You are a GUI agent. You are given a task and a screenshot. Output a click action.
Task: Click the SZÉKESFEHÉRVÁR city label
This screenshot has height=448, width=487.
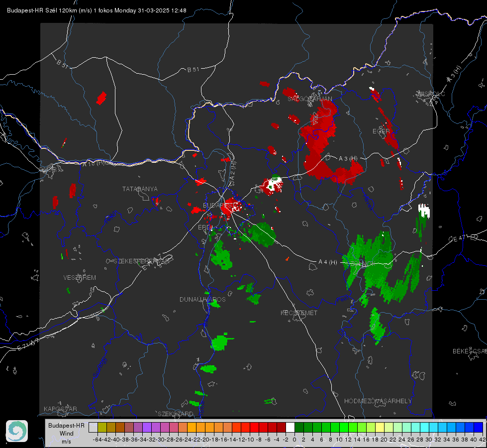[141, 261]
